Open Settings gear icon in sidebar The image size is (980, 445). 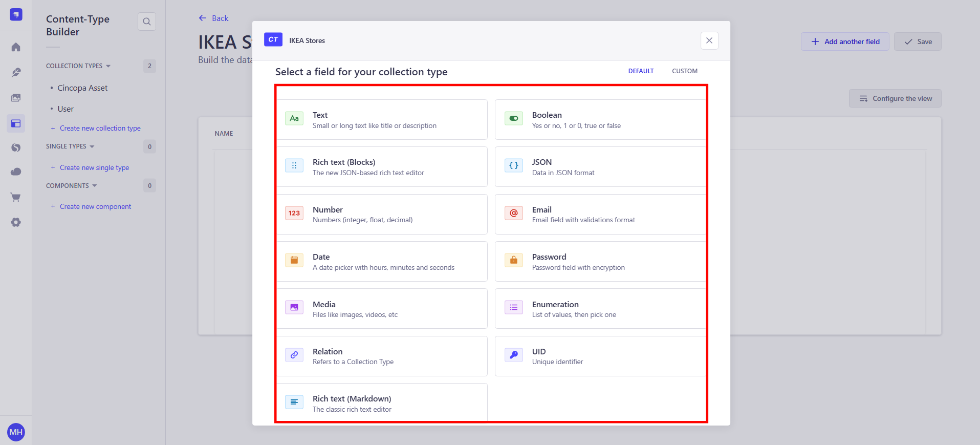tap(16, 222)
